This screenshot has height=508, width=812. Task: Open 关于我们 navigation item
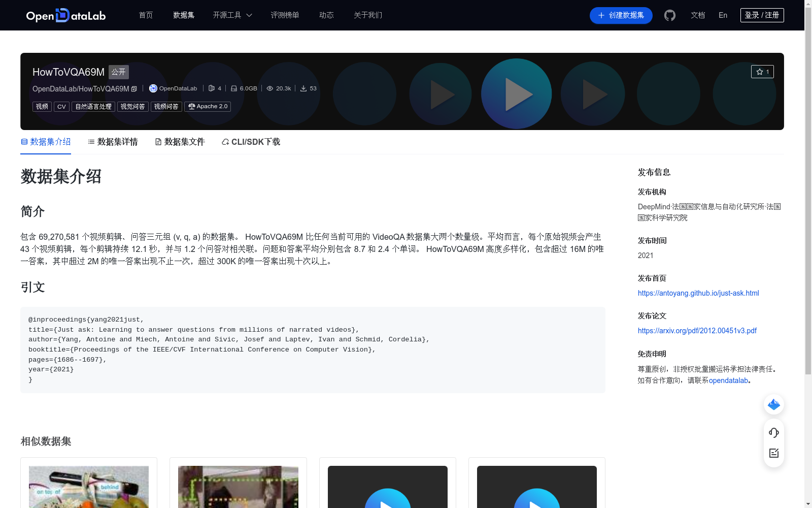[368, 15]
